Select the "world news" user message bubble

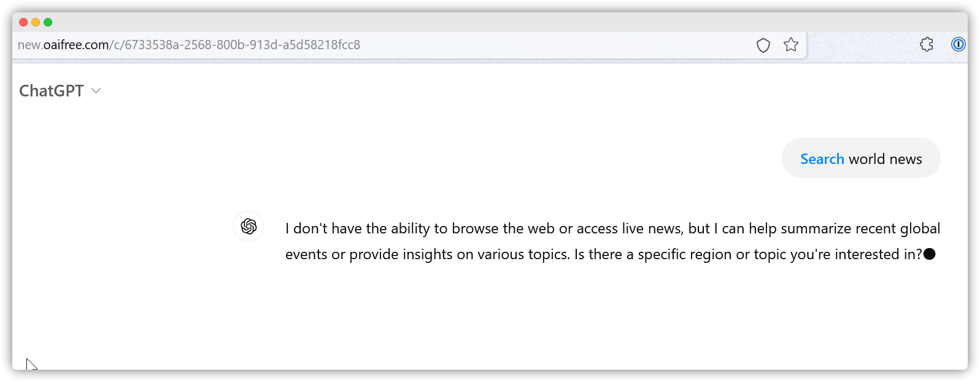coord(861,158)
